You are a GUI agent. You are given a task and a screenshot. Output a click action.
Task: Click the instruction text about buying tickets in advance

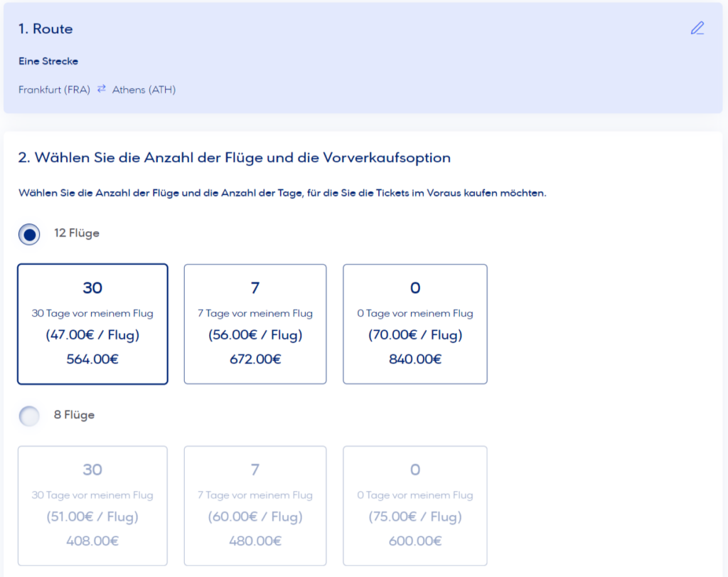pyautogui.click(x=282, y=194)
